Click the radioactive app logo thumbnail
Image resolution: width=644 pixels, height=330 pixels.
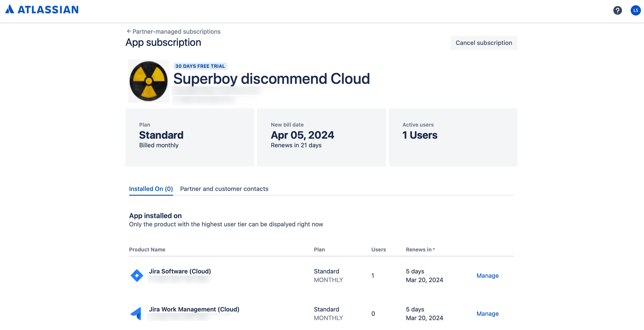coord(149,81)
